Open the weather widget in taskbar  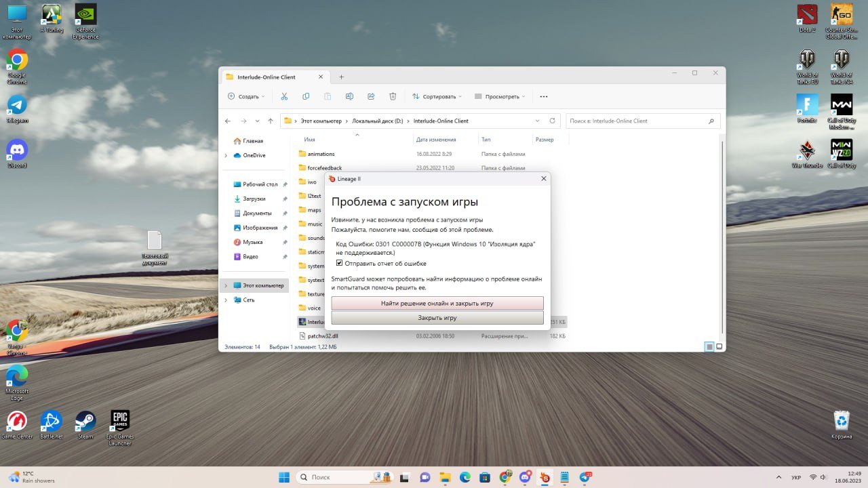(x=31, y=477)
